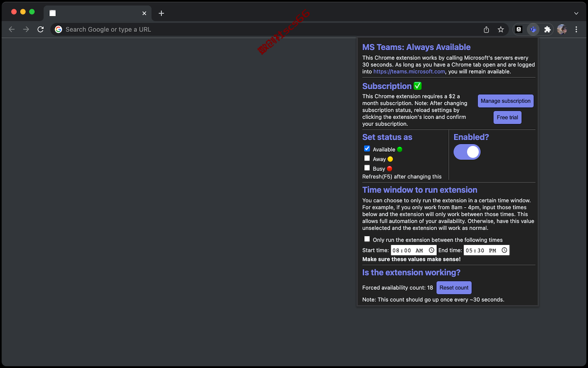
Task: Open a new tab with the plus button
Action: tap(161, 13)
